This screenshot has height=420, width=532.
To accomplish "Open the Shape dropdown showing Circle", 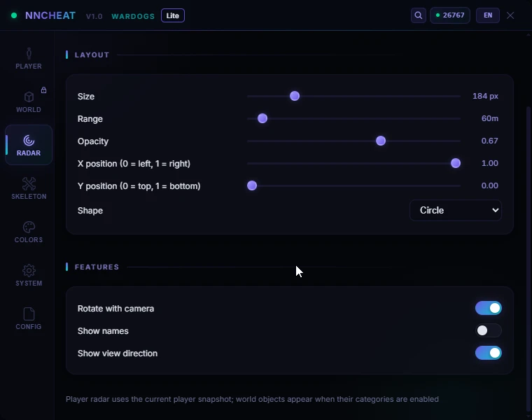I will (455, 210).
